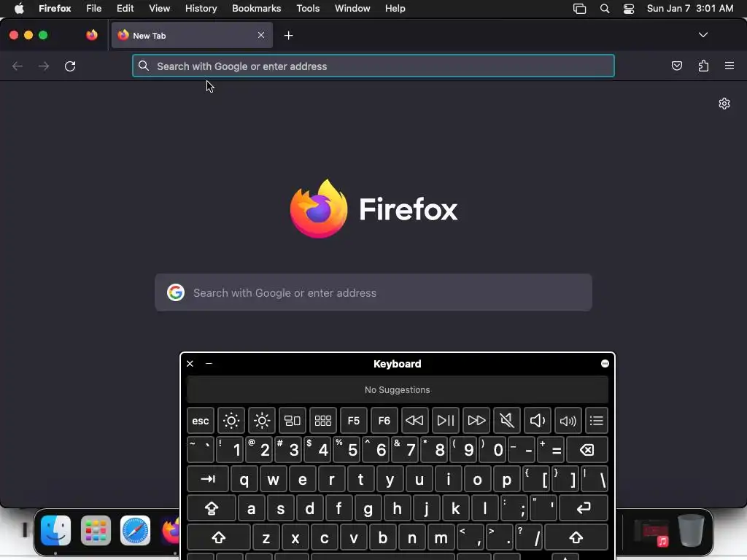The height and width of the screenshot is (560, 747).
Task: Open the Save to Pocket icon
Action: coord(676,66)
